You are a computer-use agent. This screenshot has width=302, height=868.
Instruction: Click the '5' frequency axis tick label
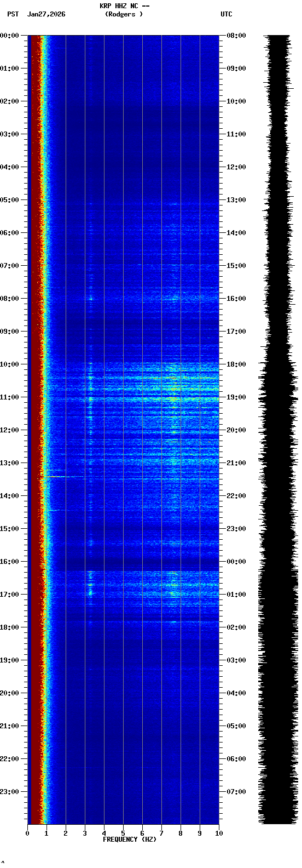click(x=123, y=833)
